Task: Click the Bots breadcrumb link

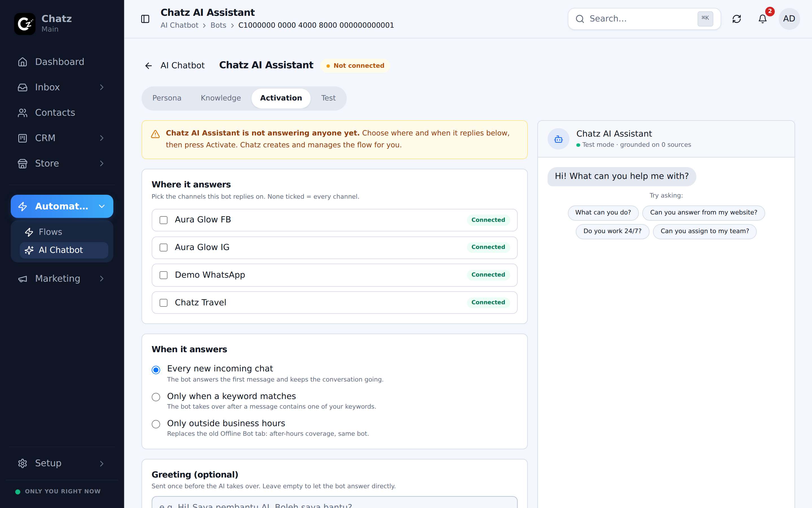Action: point(219,25)
